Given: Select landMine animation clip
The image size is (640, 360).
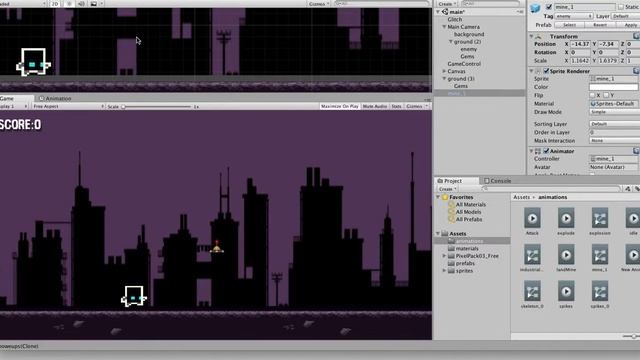Looking at the screenshot, I should 566,258.
